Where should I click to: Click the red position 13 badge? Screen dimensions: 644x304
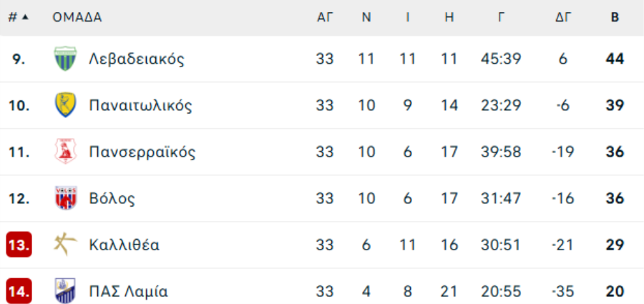(19, 245)
